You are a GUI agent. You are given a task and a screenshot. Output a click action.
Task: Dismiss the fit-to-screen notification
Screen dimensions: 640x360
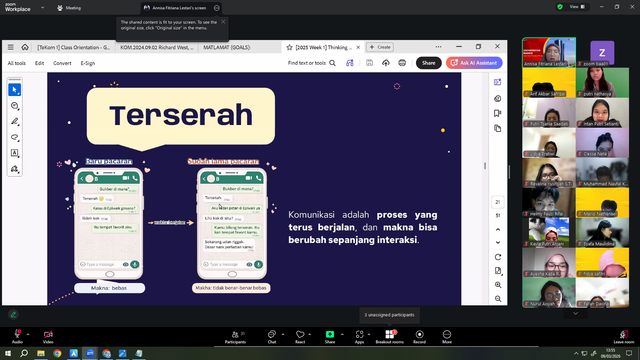click(223, 22)
